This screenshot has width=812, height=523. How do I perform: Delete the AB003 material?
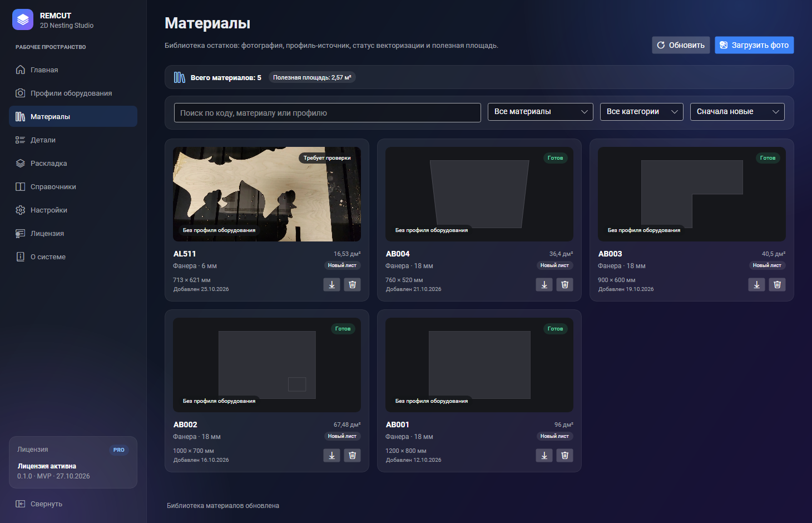tap(778, 285)
